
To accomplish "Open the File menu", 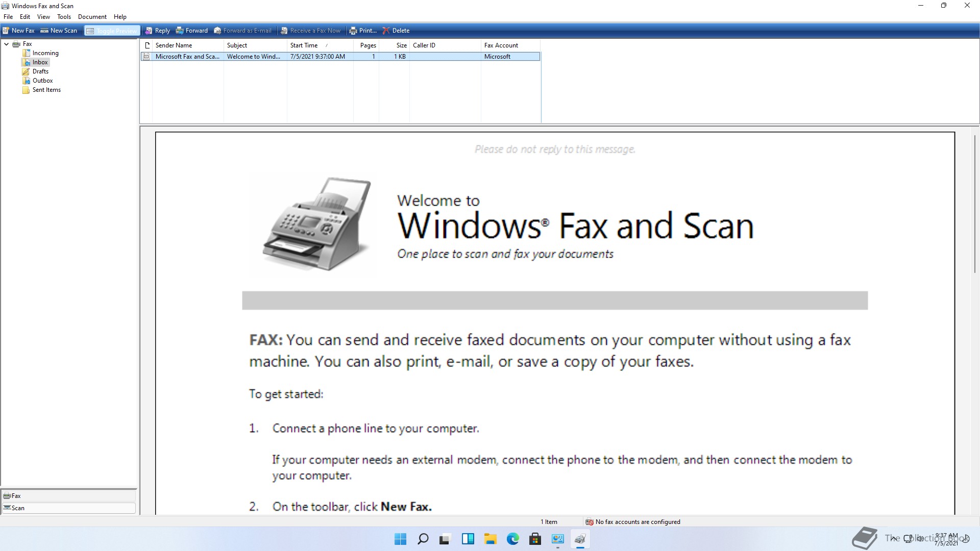I will [8, 17].
